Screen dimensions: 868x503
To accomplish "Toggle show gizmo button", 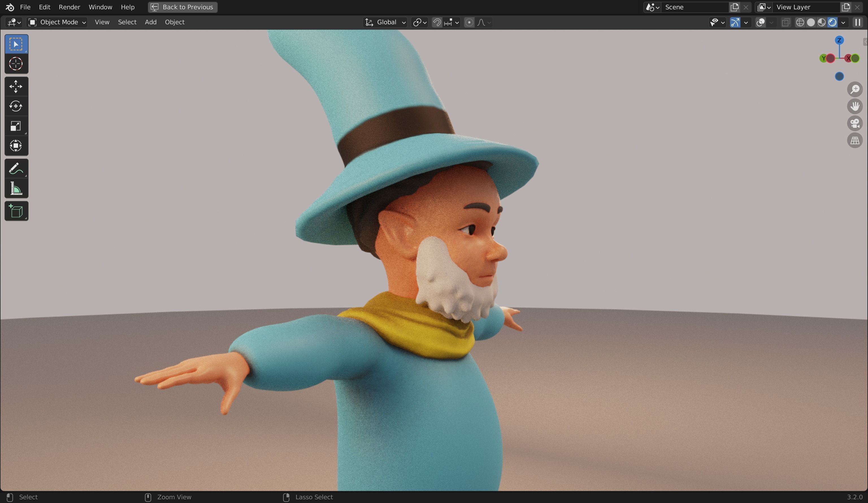I will [x=735, y=22].
